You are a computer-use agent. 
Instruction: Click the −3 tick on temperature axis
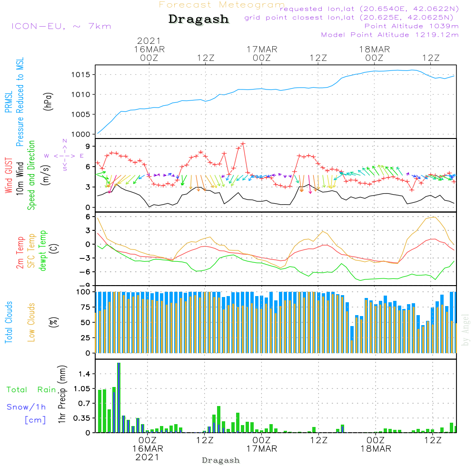(x=85, y=258)
